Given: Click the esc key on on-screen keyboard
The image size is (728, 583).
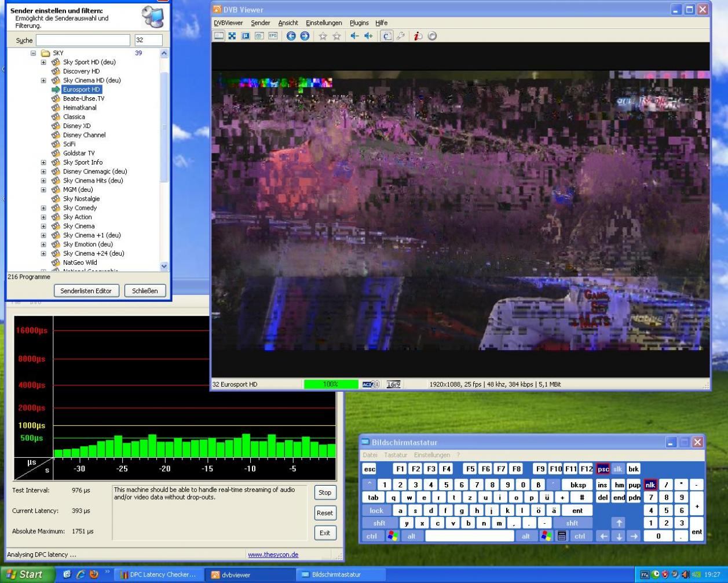Looking at the screenshot, I should tap(369, 469).
